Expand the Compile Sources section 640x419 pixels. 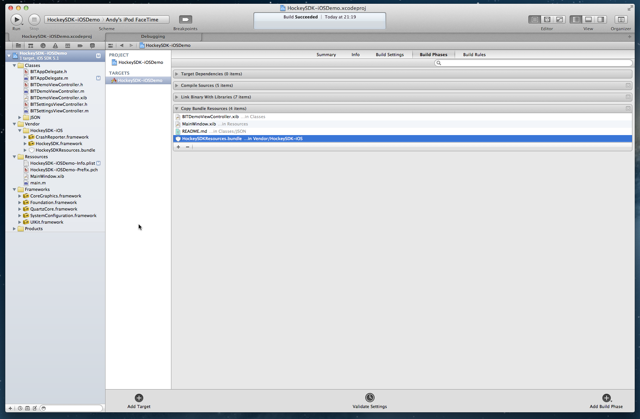177,85
